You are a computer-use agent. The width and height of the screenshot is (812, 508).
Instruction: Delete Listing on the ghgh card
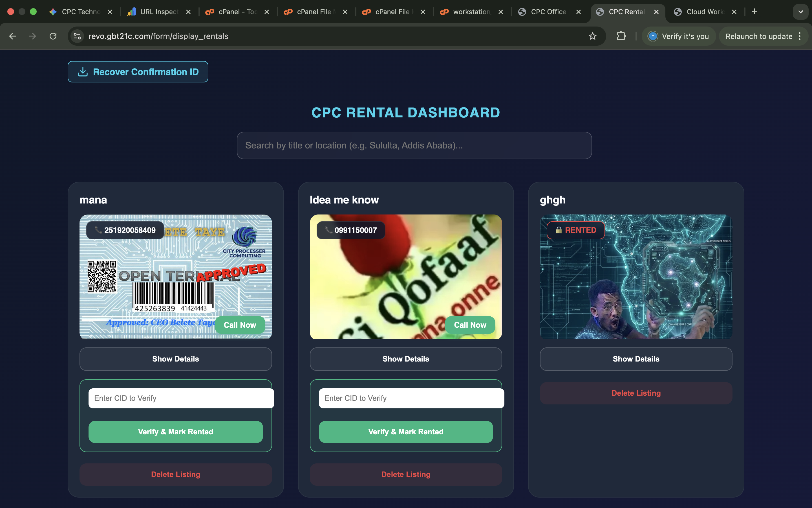click(x=636, y=393)
